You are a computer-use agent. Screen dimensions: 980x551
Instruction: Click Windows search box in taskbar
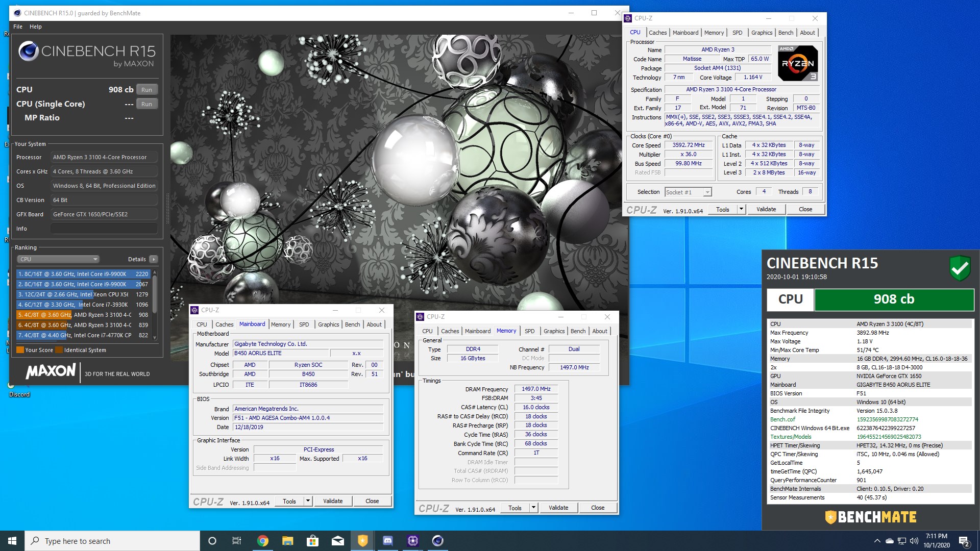pyautogui.click(x=112, y=541)
